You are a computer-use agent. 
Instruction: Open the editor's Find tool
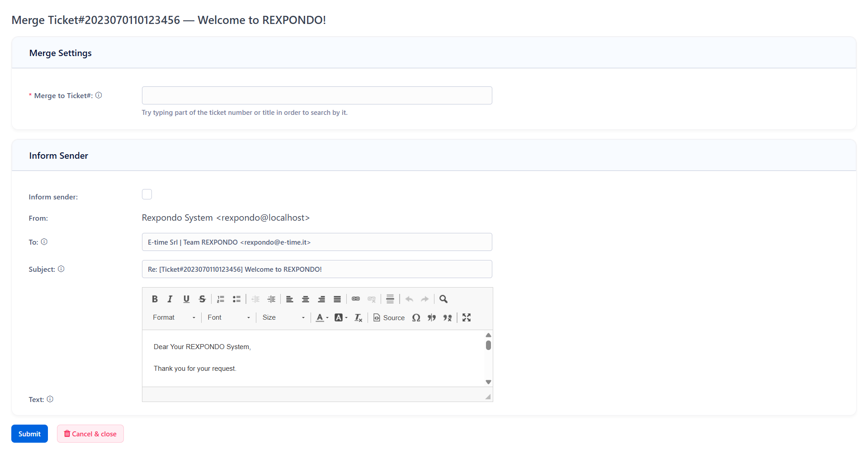(443, 299)
